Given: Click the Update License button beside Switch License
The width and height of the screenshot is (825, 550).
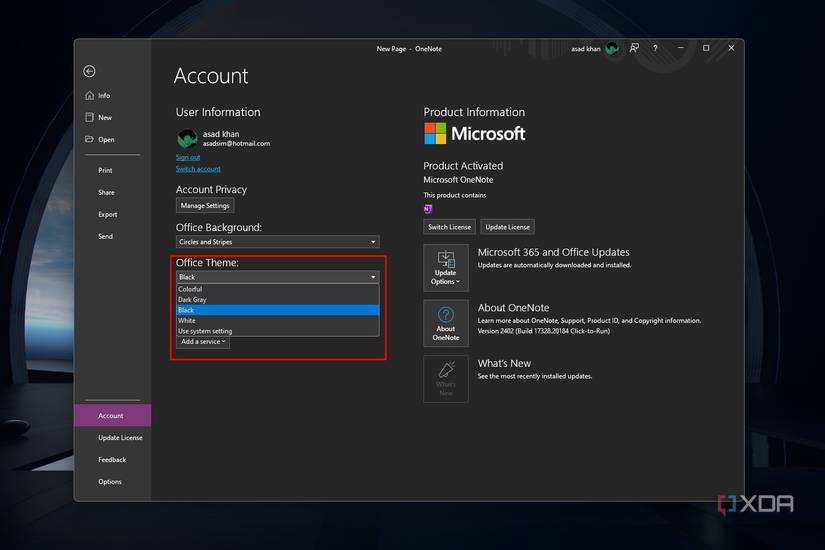Looking at the screenshot, I should (507, 227).
